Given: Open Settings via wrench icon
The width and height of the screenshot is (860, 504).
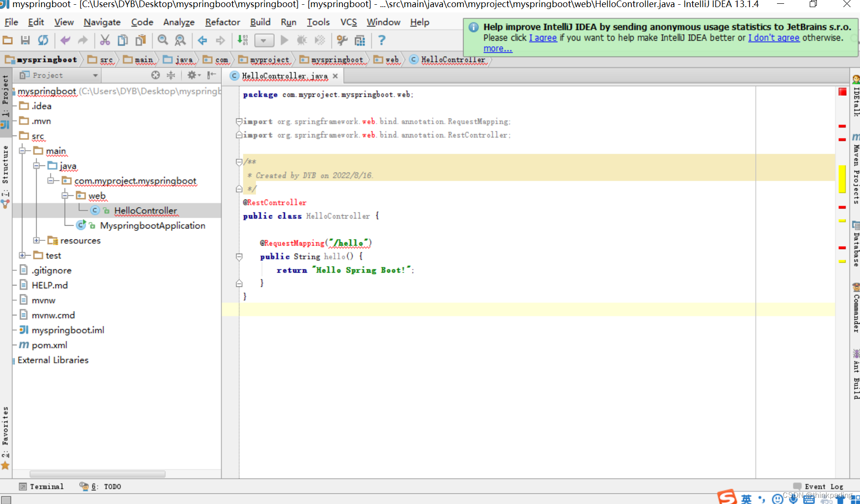Looking at the screenshot, I should 342,40.
